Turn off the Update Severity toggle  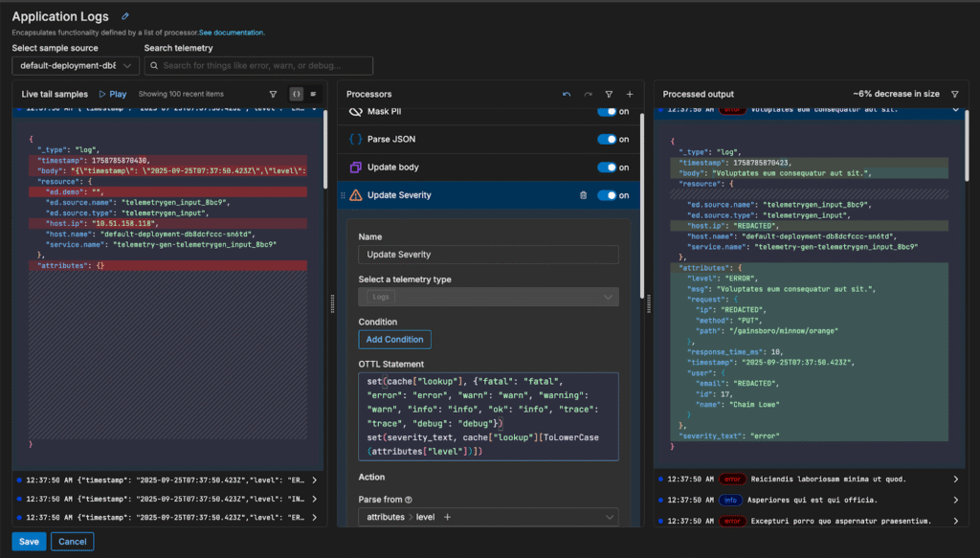point(607,195)
